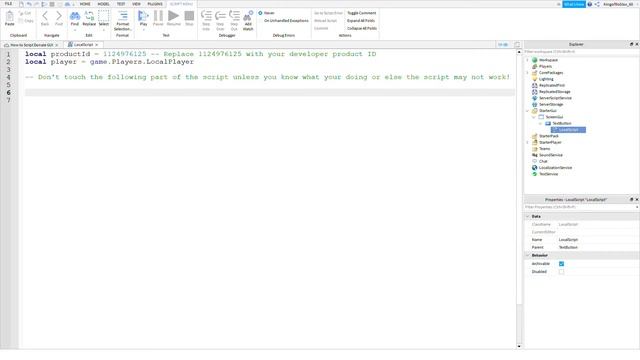
Task: Expand the CorePackages tree node
Action: pos(527,73)
